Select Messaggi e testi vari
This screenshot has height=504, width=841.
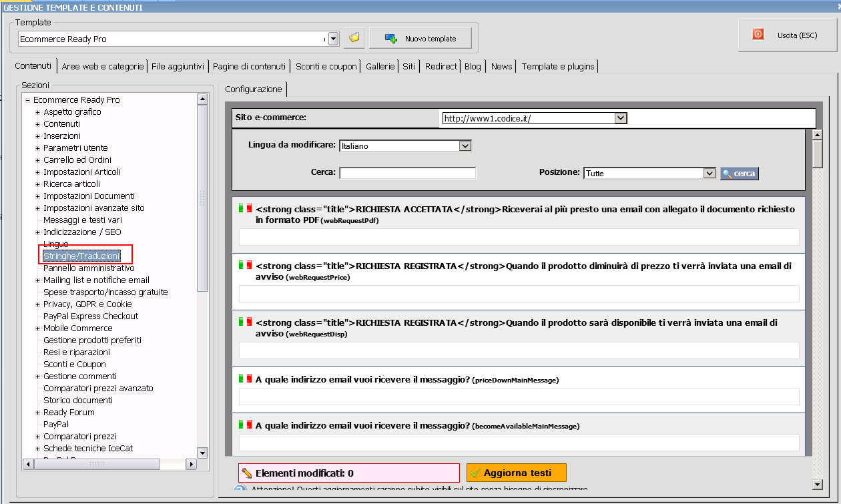[83, 220]
